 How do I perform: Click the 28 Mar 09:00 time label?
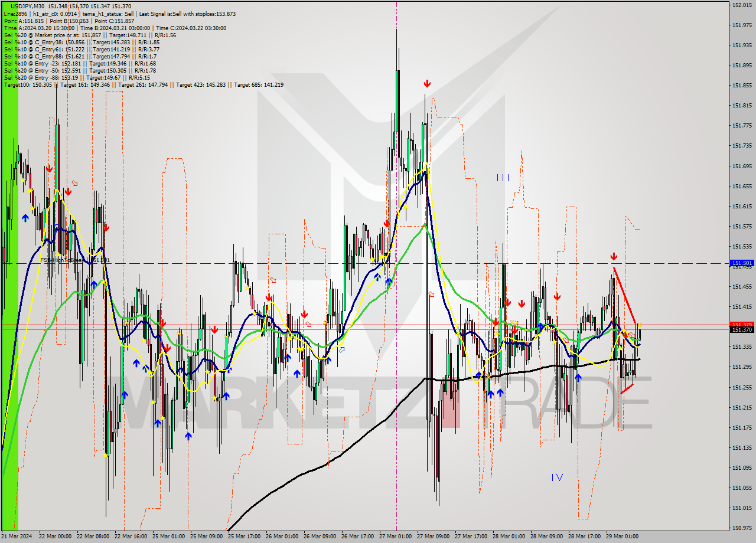coord(546,537)
